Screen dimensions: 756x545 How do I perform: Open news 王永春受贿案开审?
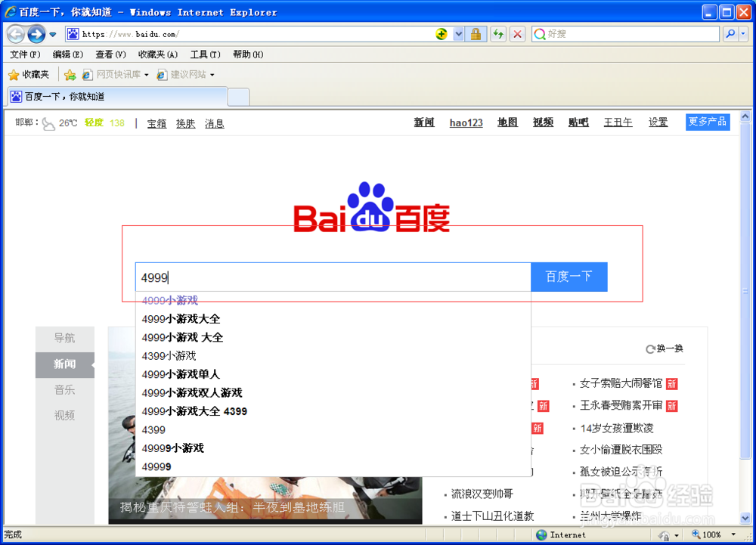pyautogui.click(x=621, y=406)
